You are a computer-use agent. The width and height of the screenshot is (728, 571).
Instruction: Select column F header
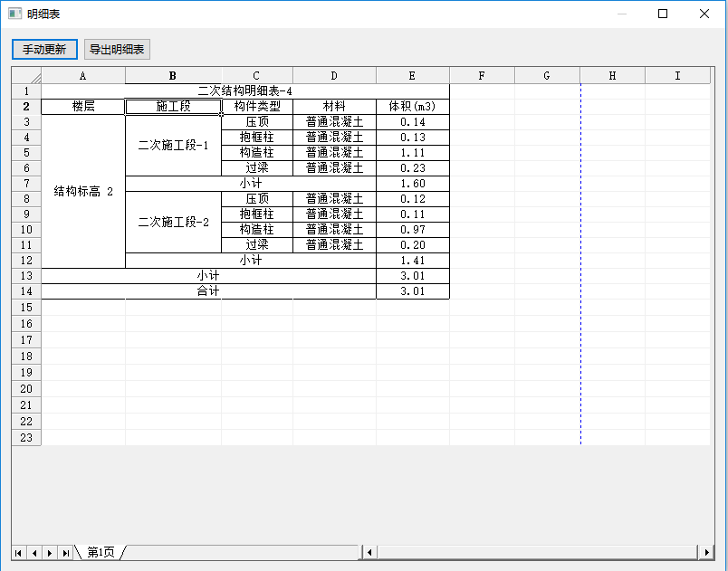(482, 76)
